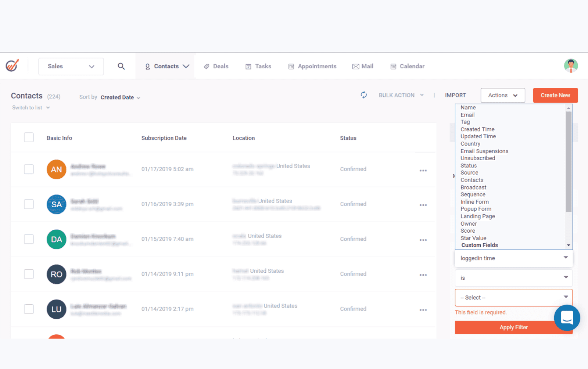Open the Calendar
The height and width of the screenshot is (369, 588).
click(x=407, y=66)
